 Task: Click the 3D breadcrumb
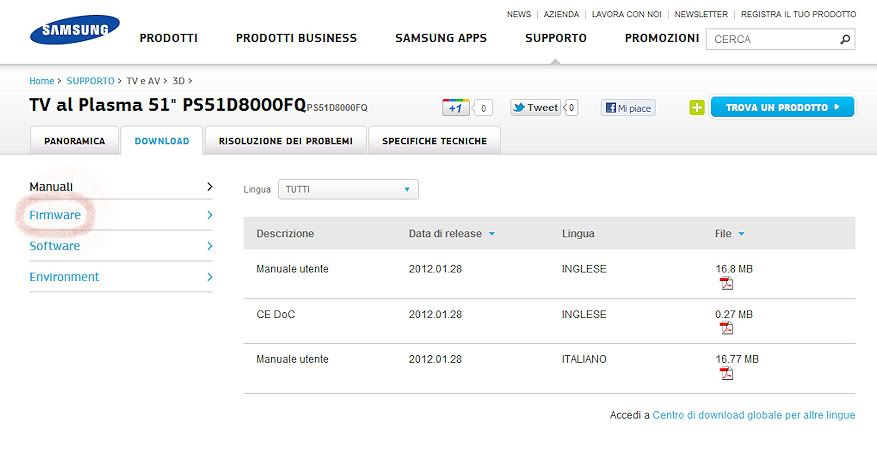point(178,81)
